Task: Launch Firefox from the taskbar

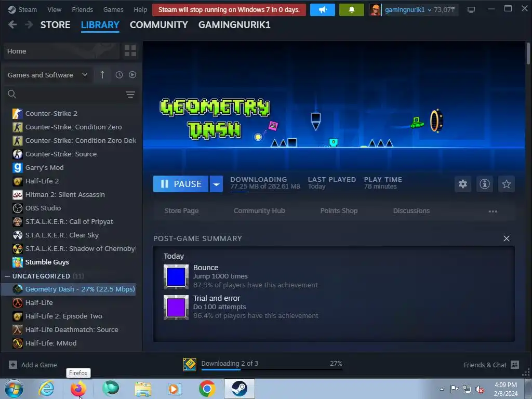Action: coord(78,389)
